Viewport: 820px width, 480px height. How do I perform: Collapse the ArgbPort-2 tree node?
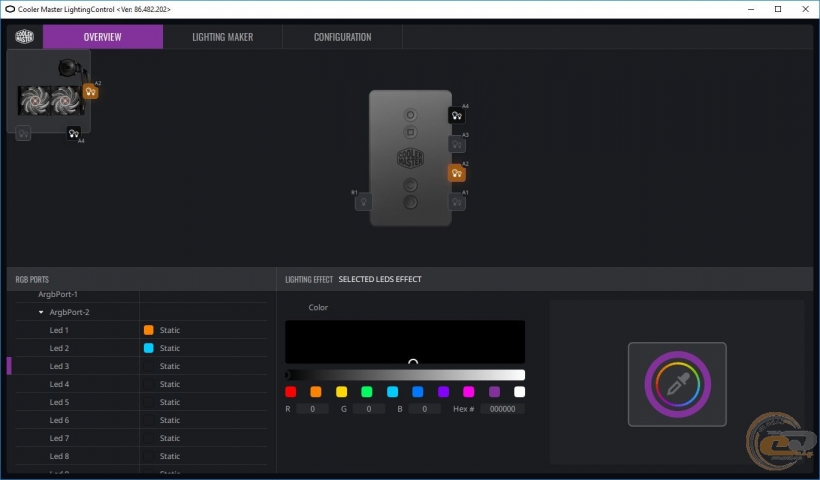point(41,312)
